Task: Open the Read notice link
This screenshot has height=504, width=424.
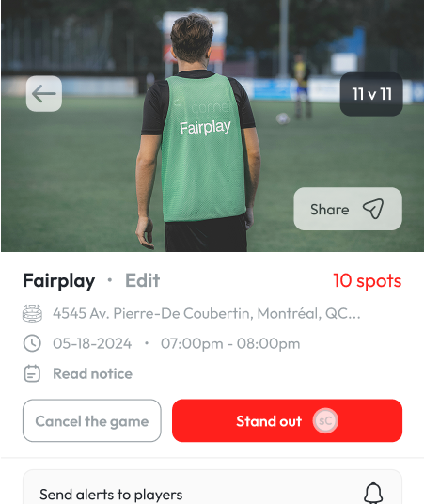Action: pos(92,373)
